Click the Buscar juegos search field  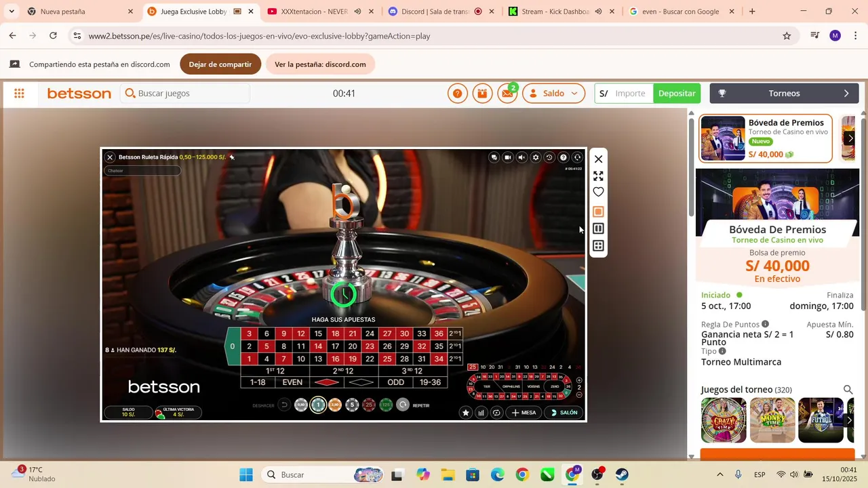185,94
